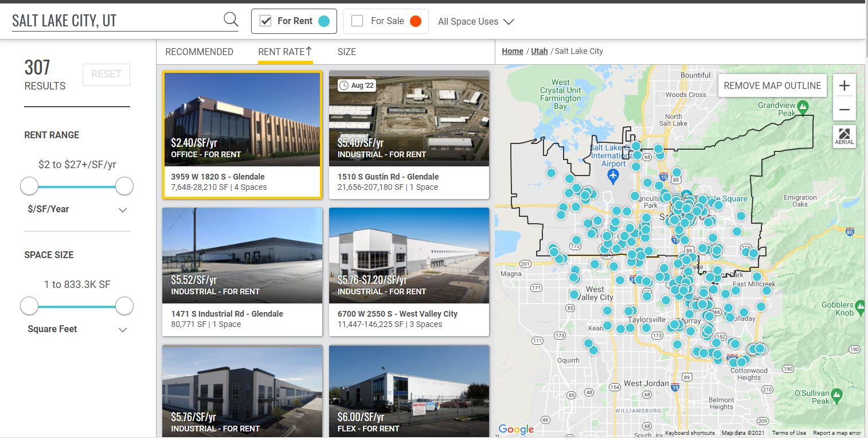
Task: Check the For Sale checkbox
Action: click(x=357, y=21)
